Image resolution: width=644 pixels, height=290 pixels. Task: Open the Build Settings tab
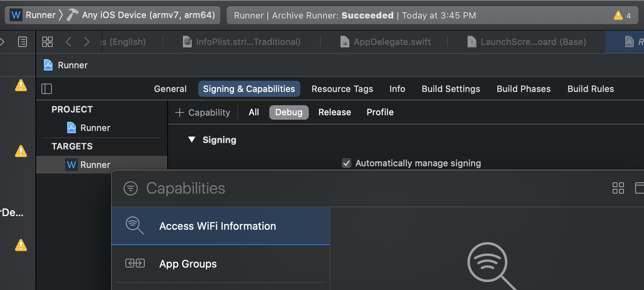(451, 89)
